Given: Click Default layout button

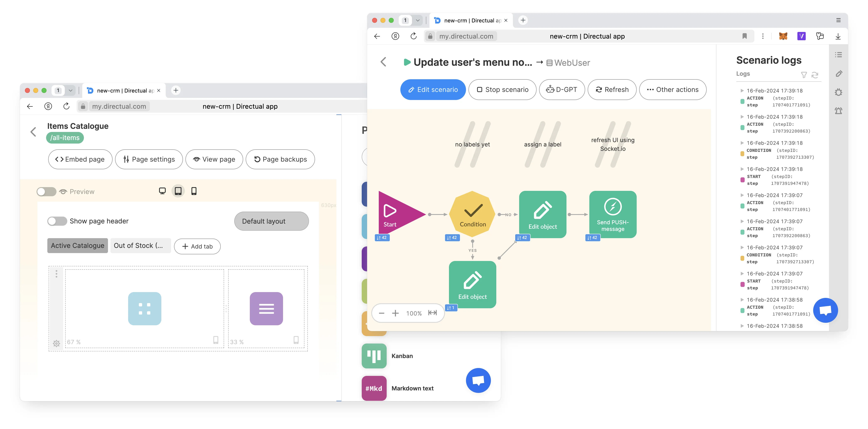Looking at the screenshot, I should click(x=271, y=221).
